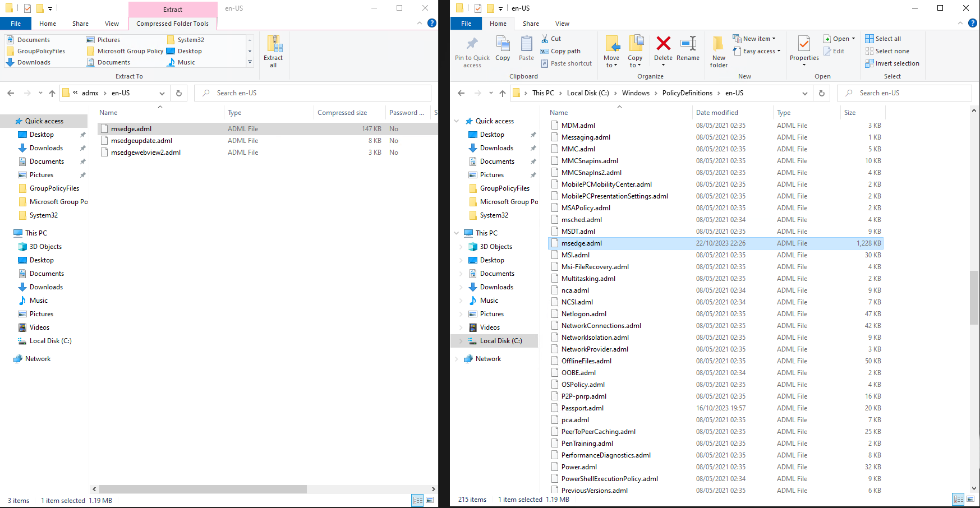Screen dimensions: 980x508
Task: Create a New folder in en-US
Action: click(718, 50)
